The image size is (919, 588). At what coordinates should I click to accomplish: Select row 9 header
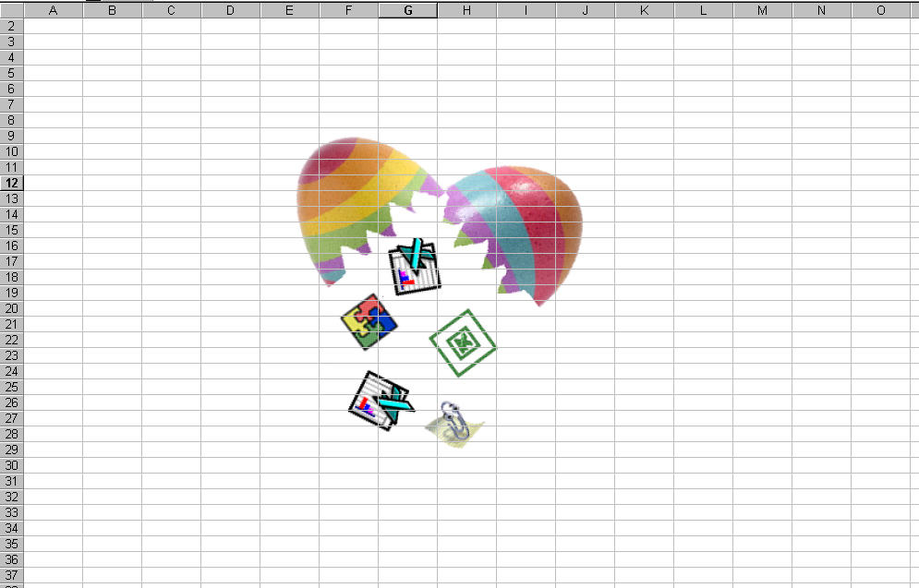pos(12,136)
